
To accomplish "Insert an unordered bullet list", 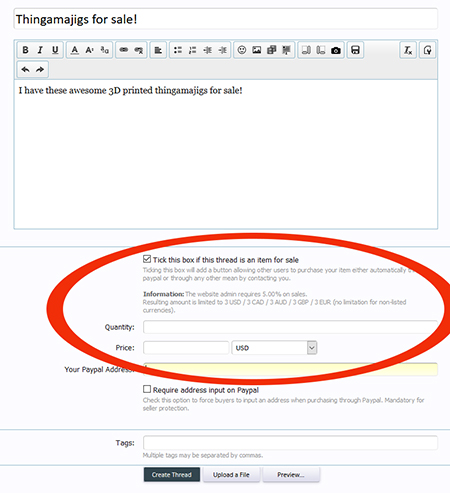I will coord(178,50).
